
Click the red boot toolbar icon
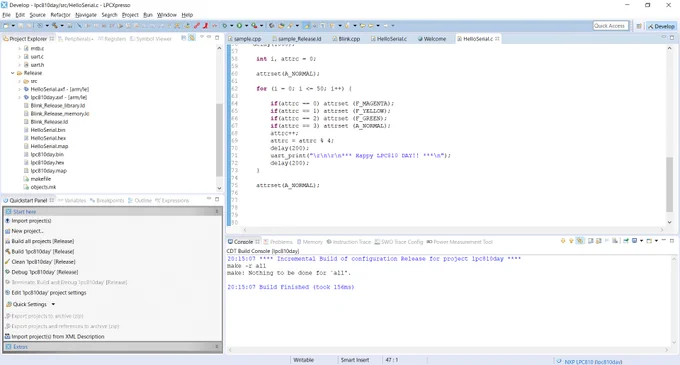206,26
